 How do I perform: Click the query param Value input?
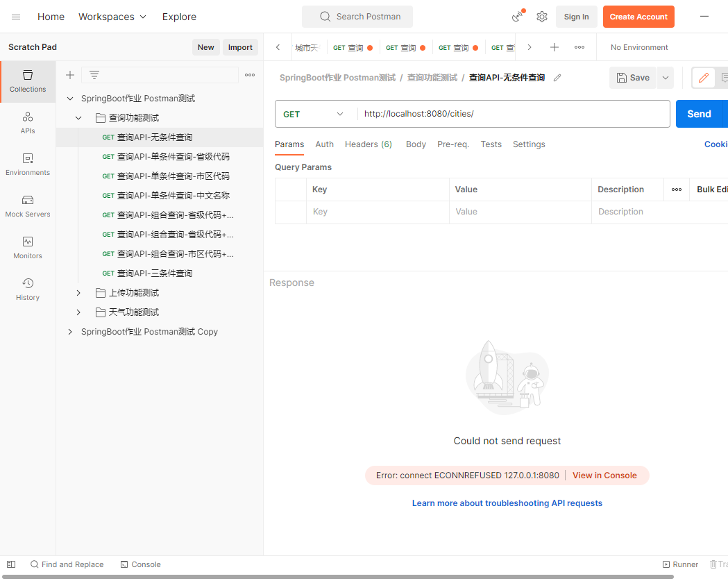520,212
